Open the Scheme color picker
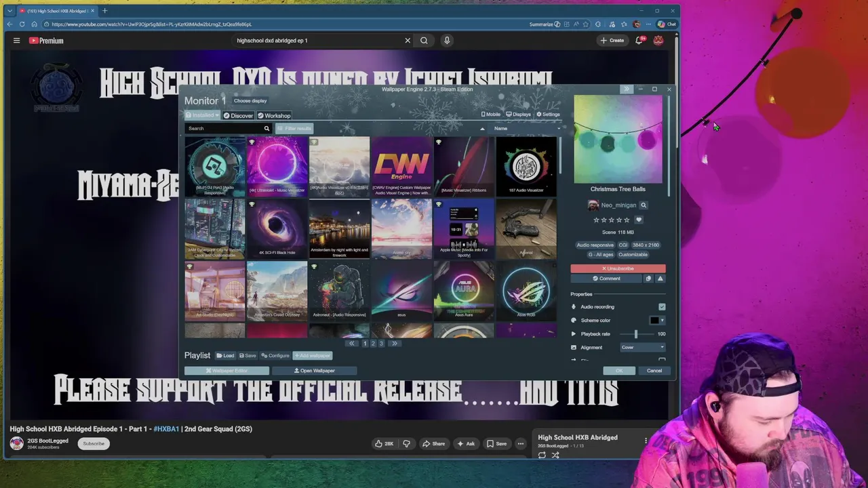 point(657,321)
